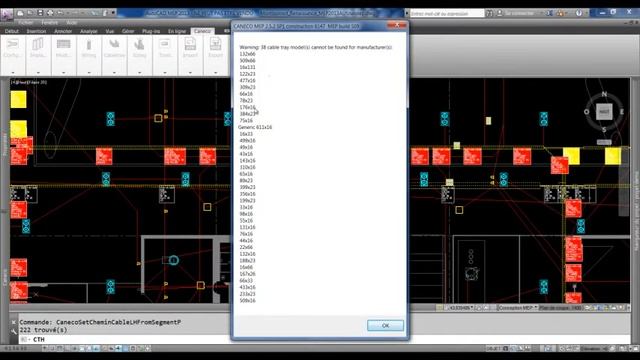
Task: Select the '167x26' entry in the list
Action: (247, 274)
